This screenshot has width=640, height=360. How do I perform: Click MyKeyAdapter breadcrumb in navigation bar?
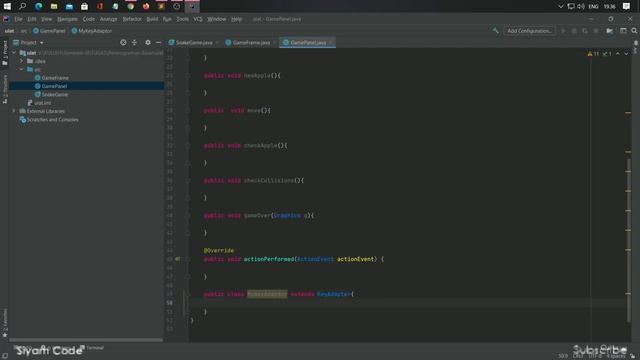pos(92,31)
